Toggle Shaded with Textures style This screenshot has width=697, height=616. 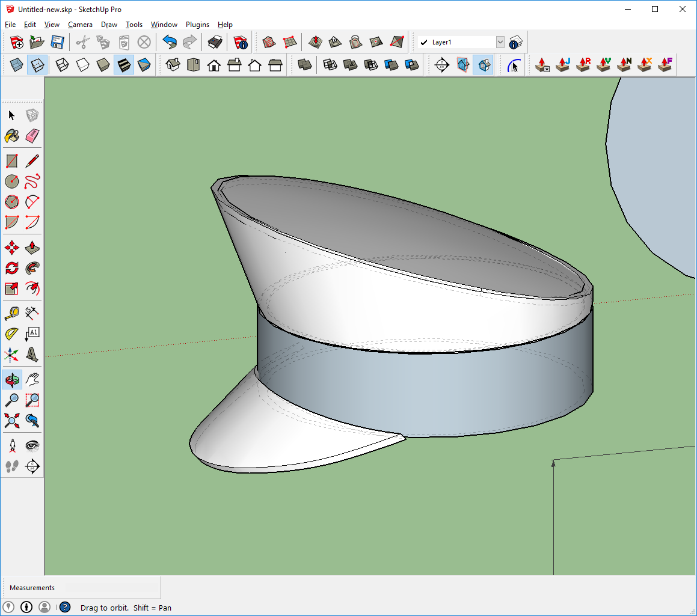coord(123,64)
